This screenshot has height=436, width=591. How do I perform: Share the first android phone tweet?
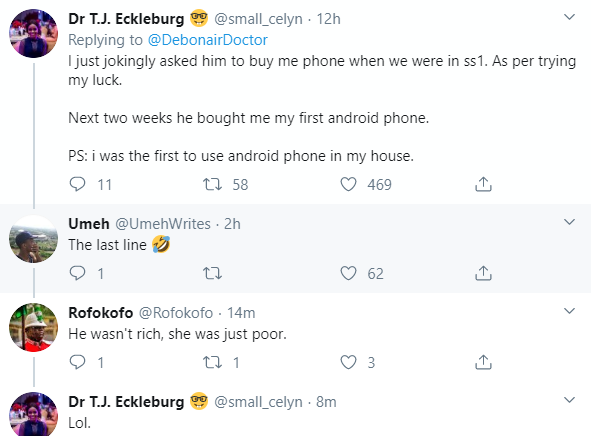(x=483, y=184)
